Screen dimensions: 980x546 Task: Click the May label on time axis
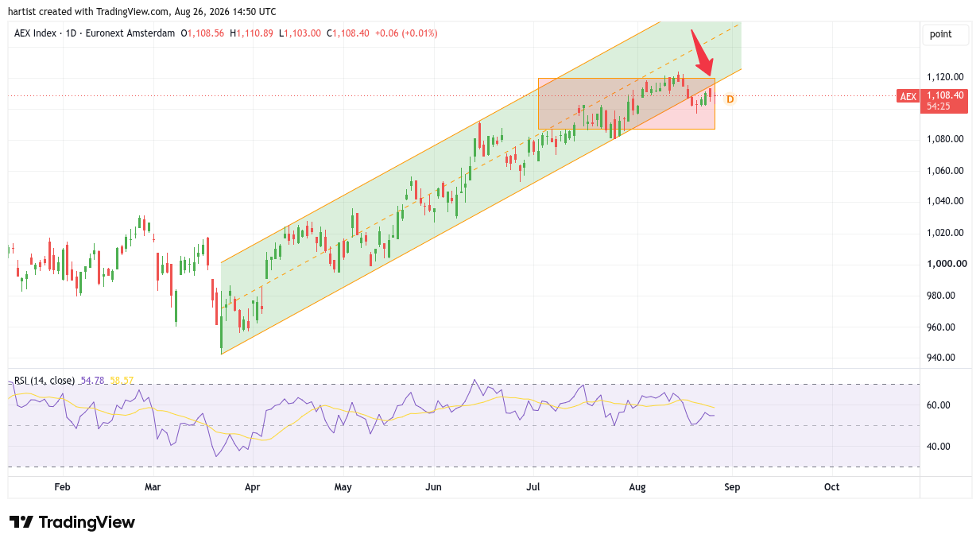pos(343,486)
